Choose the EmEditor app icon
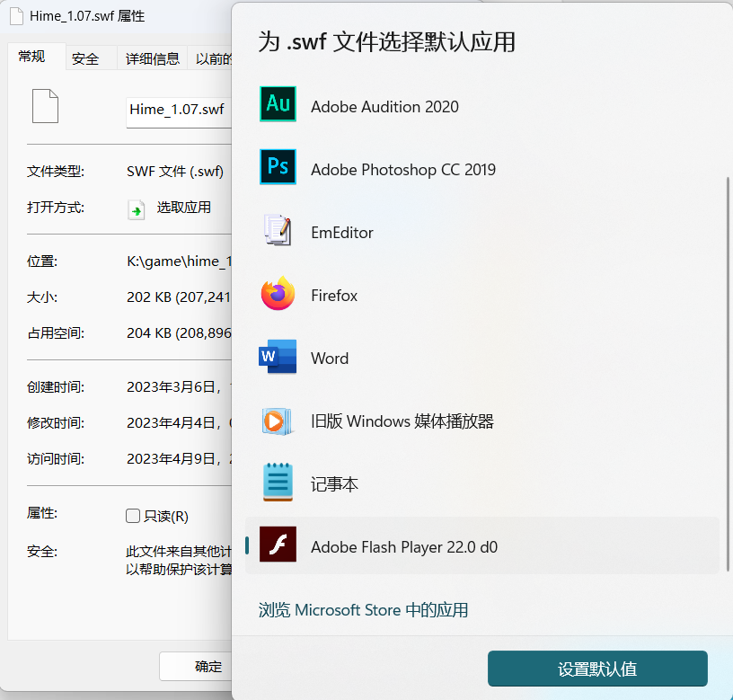Image resolution: width=733 pixels, height=700 pixels. [x=278, y=231]
